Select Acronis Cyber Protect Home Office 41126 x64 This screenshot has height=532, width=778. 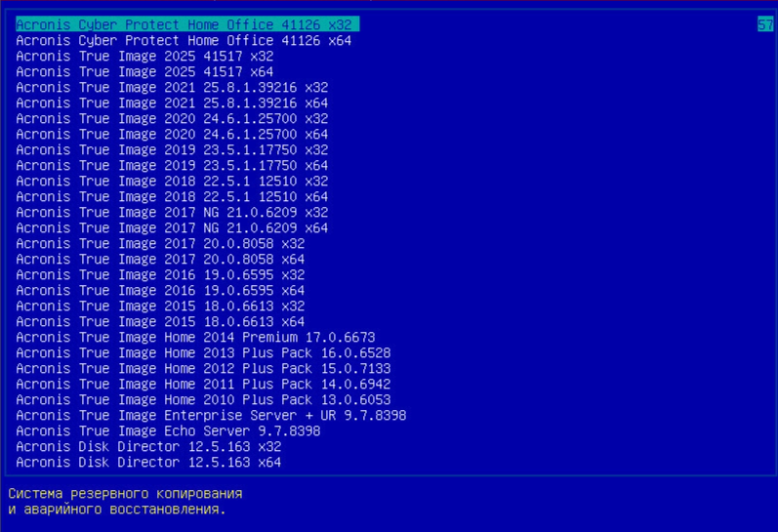[184, 40]
